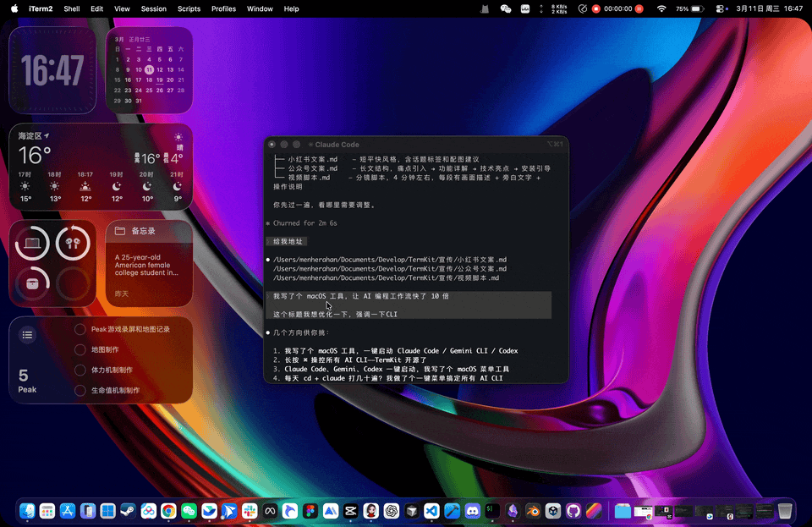812x527 pixels.
Task: Open the Apple menu
Action: tap(14, 8)
